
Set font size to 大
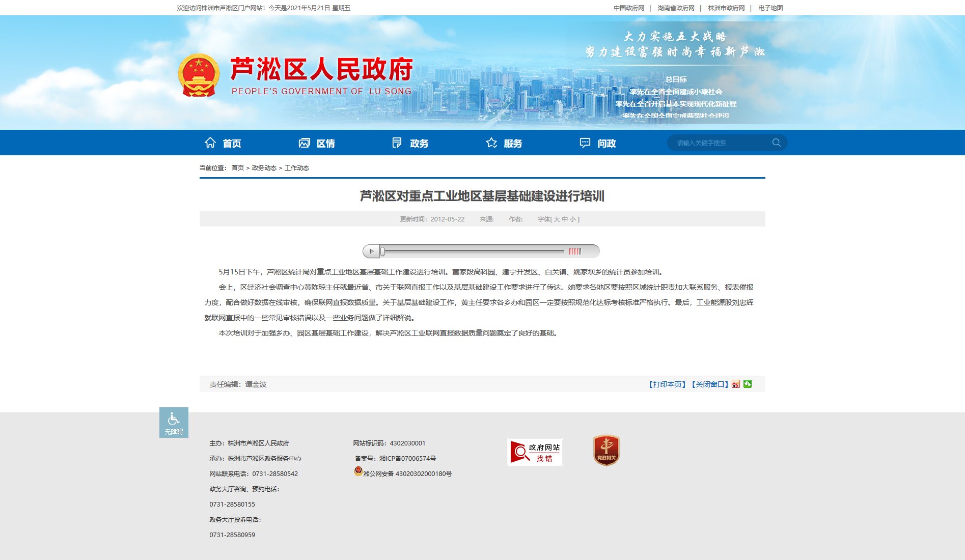pos(557,219)
